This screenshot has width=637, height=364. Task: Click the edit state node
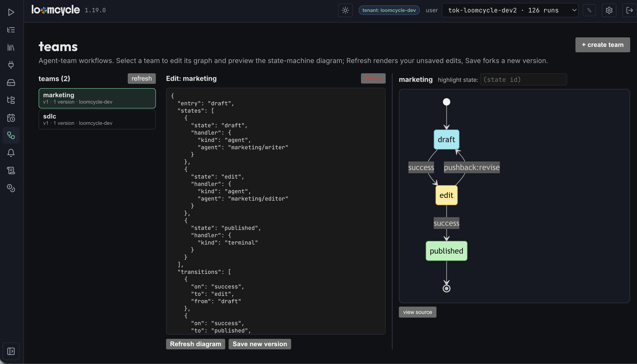(446, 195)
